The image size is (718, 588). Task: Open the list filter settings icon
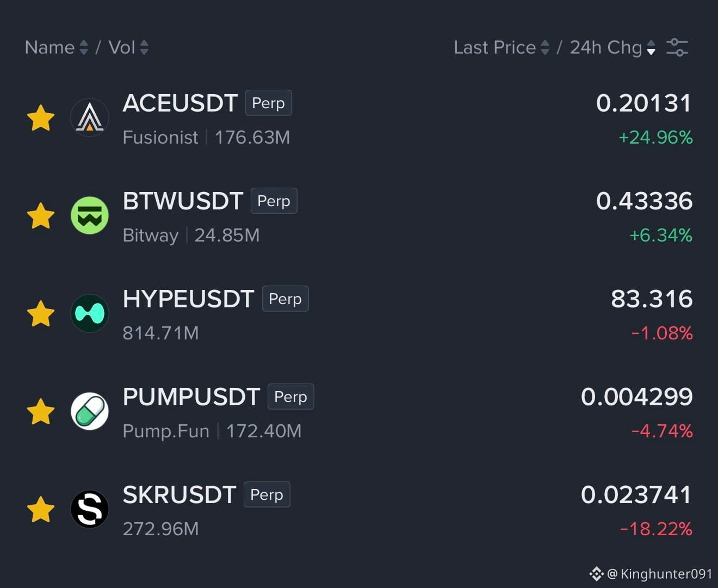point(677,47)
